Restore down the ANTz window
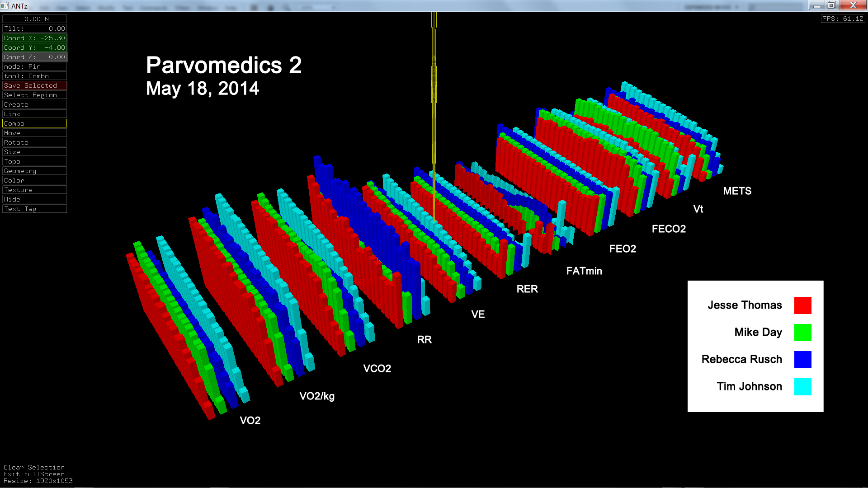Screen dimensions: 868x488 click(x=831, y=5)
